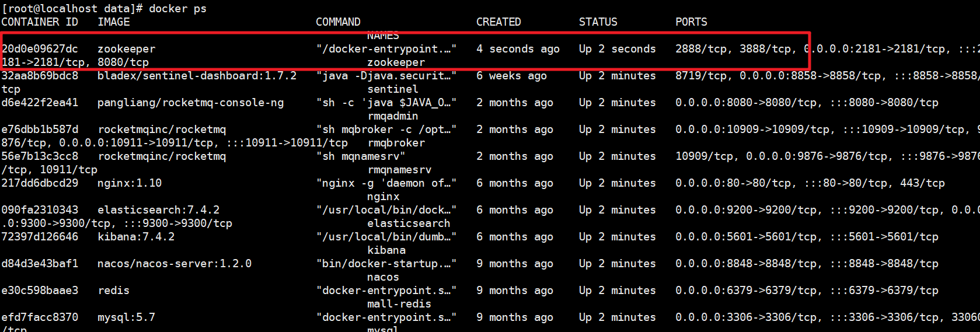The height and width of the screenshot is (332, 980).
Task: Click '4 seconds ago' created value
Action: tap(518, 49)
